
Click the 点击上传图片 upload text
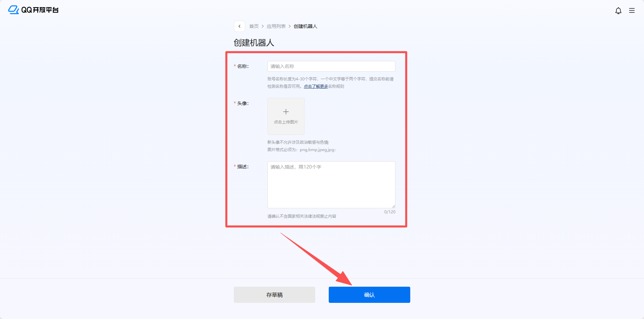286,122
